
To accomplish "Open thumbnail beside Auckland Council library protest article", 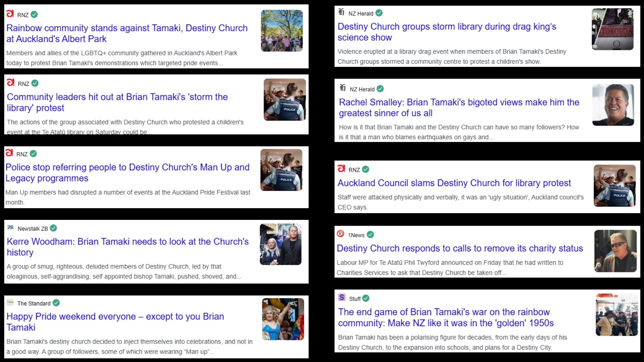I will (615, 185).
